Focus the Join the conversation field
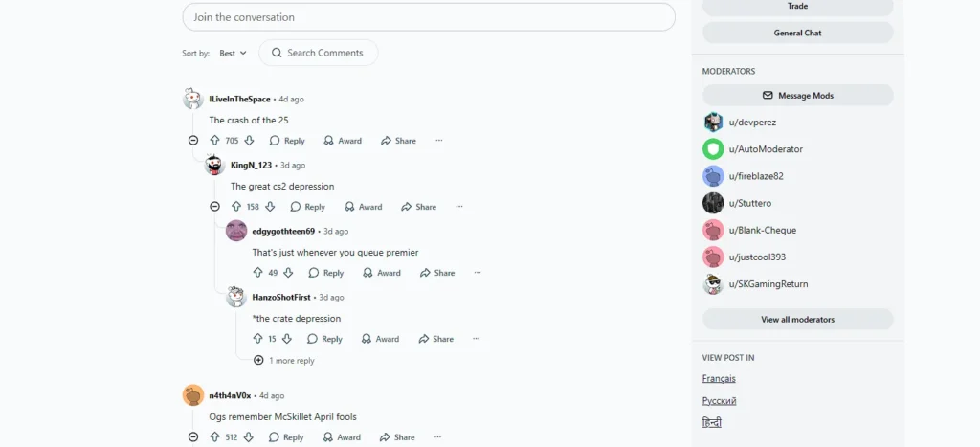 point(429,17)
